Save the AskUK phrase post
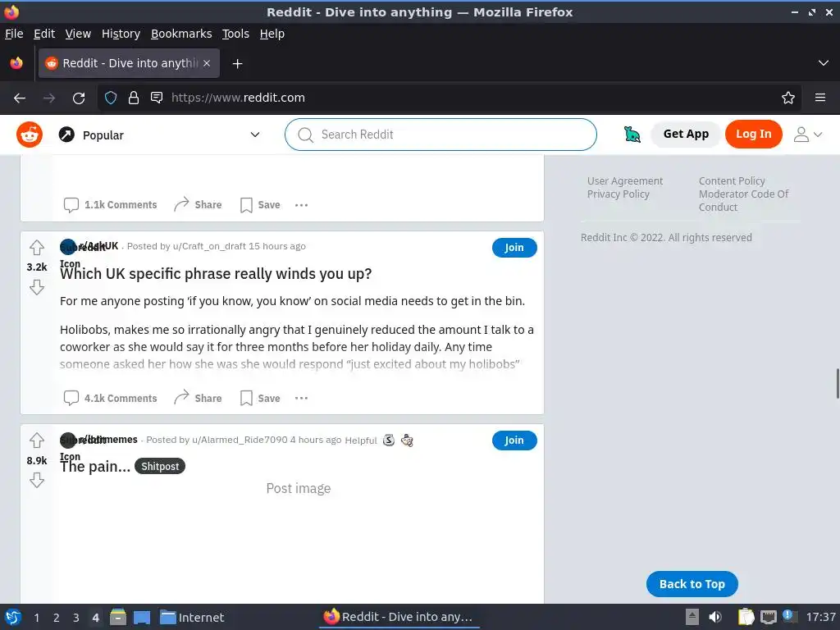This screenshot has height=630, width=840. click(x=260, y=398)
